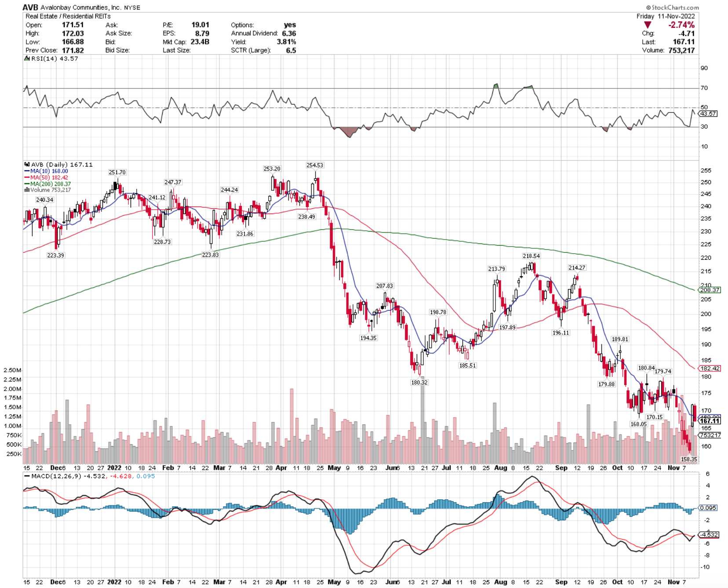This screenshot has height=588, width=728.
Task: Click the High value 172.03
Action: 73,33
